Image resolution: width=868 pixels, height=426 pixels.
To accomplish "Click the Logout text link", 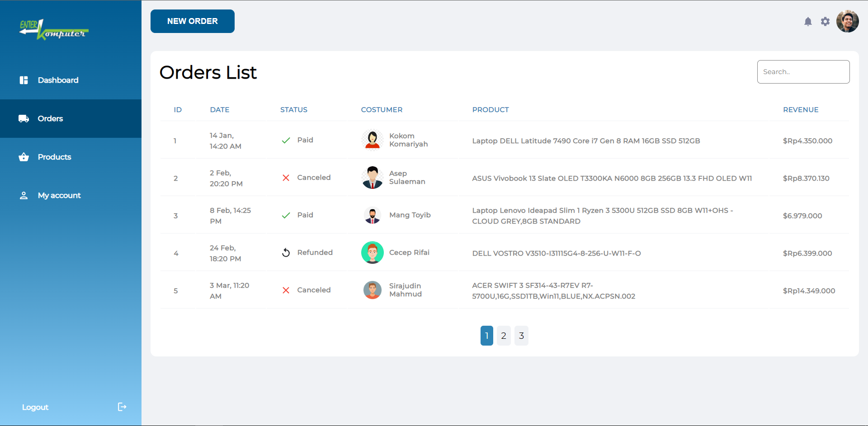I will (x=35, y=407).
